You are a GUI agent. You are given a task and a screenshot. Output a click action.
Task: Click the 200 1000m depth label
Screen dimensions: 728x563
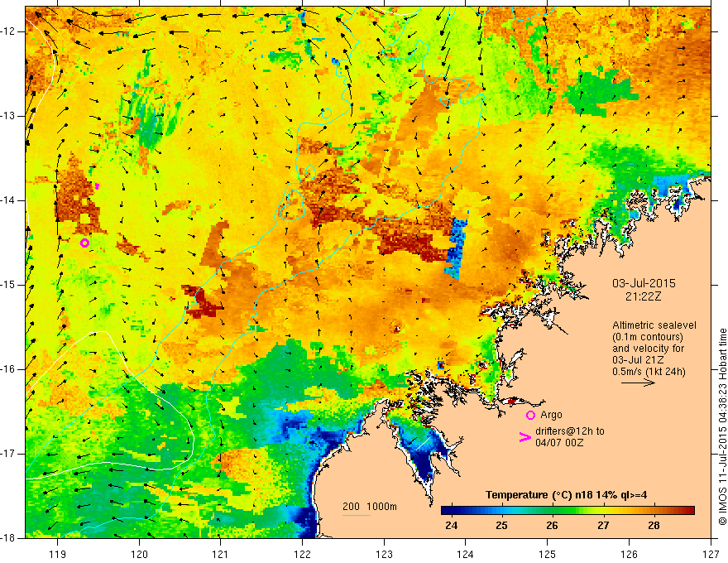pos(370,507)
